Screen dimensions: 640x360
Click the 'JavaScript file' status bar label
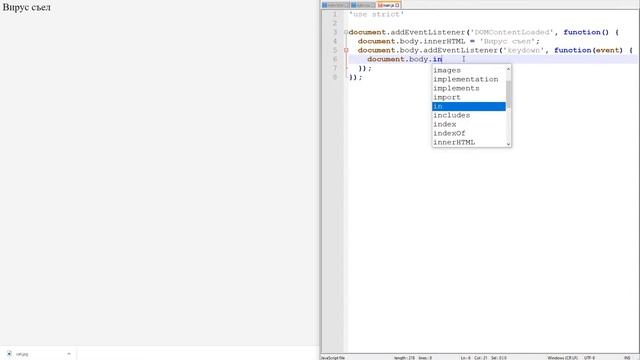(333, 358)
